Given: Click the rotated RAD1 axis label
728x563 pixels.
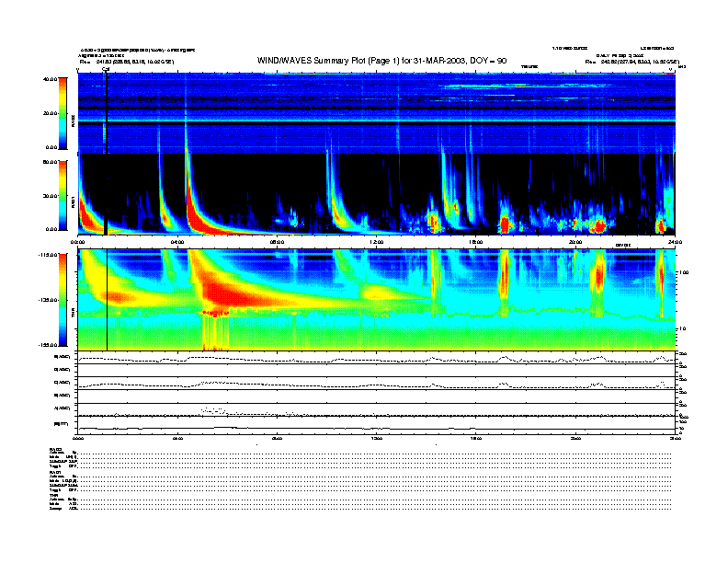Looking at the screenshot, I should coord(74,201).
